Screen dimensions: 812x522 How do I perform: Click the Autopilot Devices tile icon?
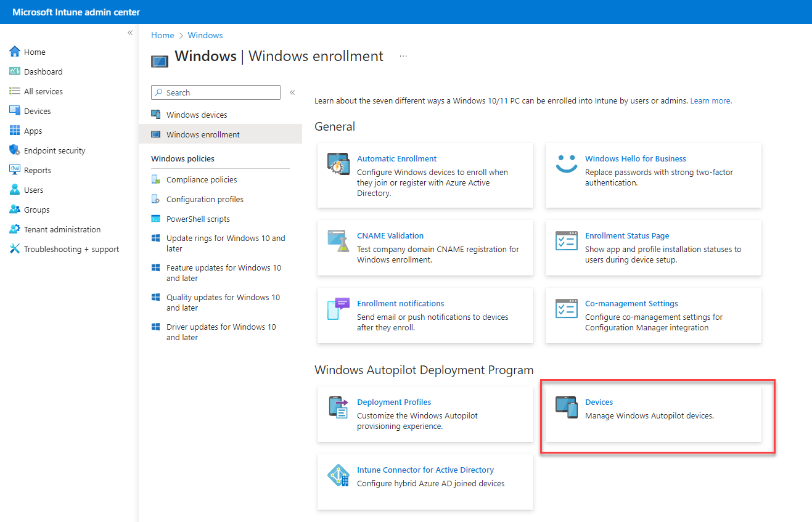click(x=567, y=407)
